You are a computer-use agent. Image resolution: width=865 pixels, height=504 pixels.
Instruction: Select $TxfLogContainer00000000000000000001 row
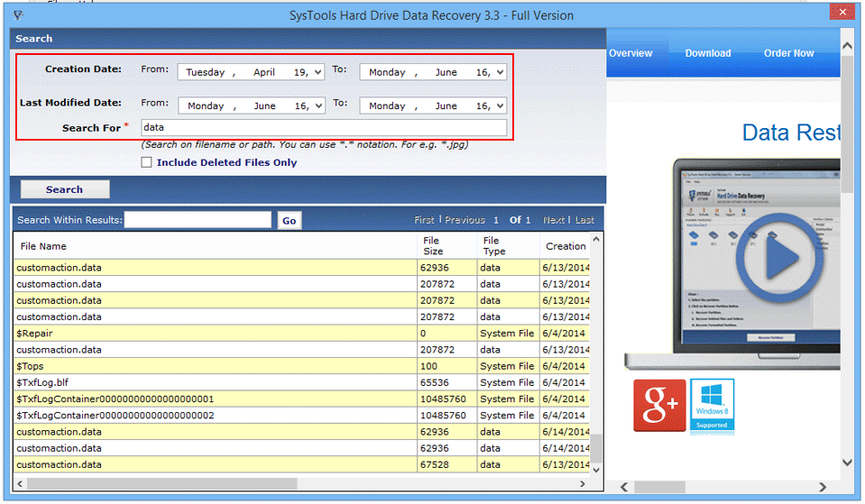[x=302, y=399]
